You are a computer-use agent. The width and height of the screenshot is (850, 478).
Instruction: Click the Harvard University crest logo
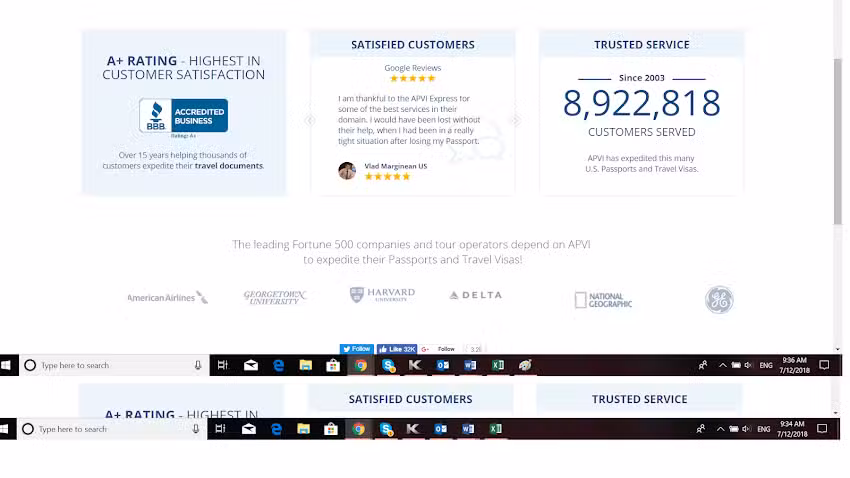[x=382, y=295]
